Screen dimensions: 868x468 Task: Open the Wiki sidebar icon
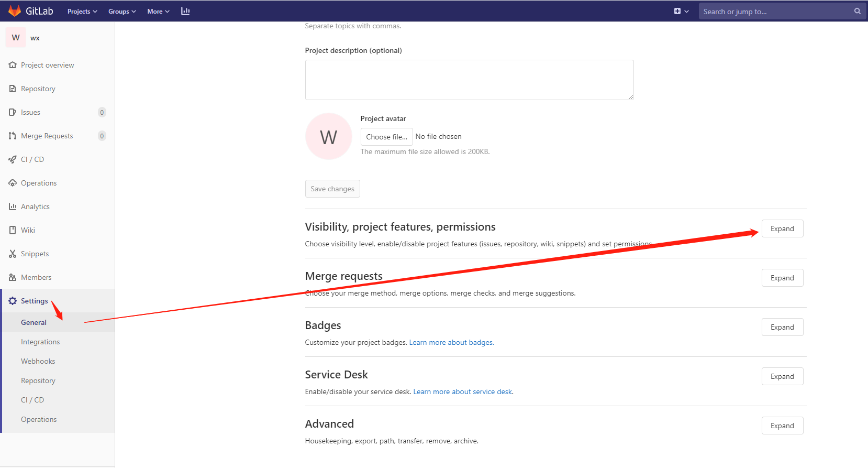click(13, 230)
